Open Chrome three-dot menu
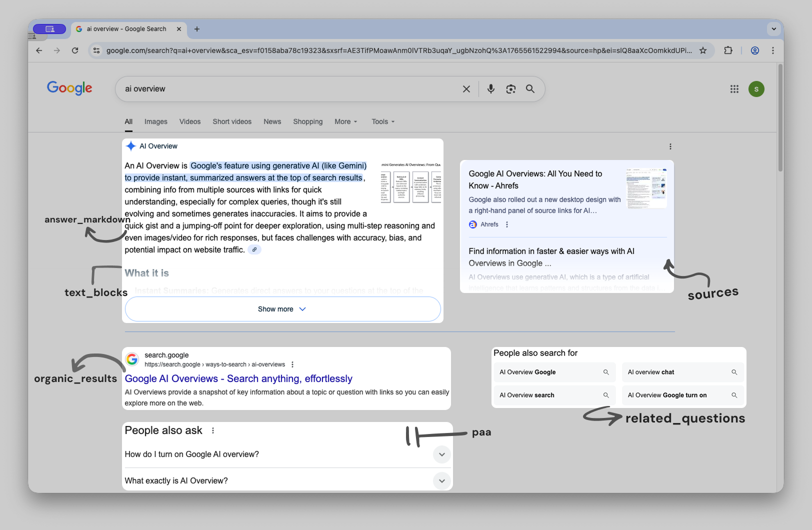The image size is (812, 530). (x=773, y=50)
